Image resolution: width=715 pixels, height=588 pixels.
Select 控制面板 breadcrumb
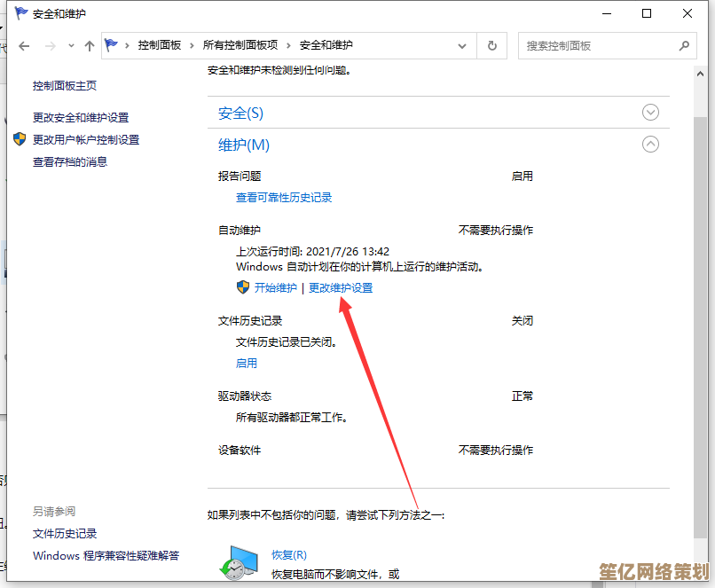coord(160,45)
